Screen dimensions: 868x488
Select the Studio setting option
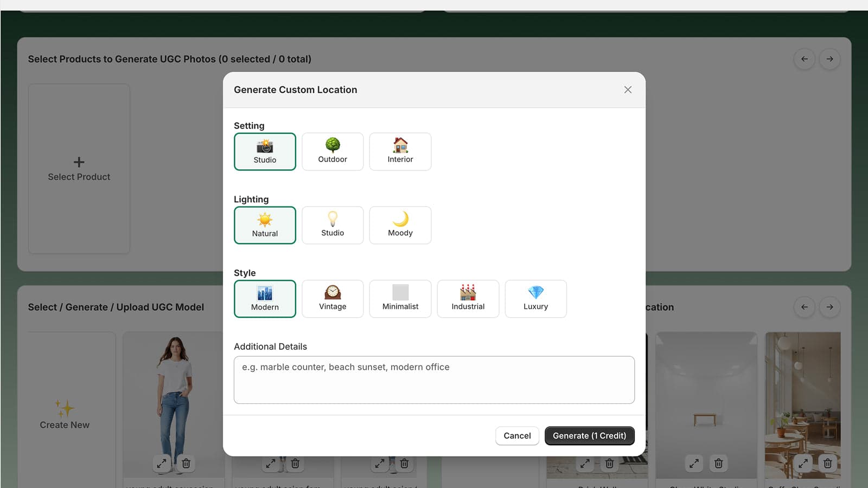click(x=265, y=152)
